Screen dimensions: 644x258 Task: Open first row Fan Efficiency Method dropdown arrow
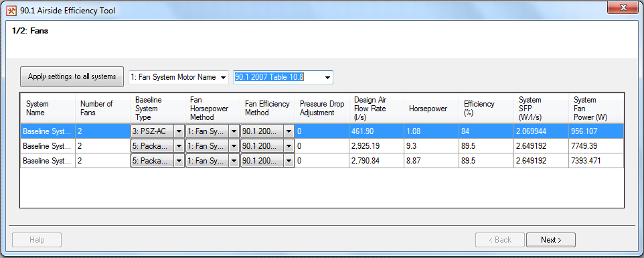click(289, 131)
